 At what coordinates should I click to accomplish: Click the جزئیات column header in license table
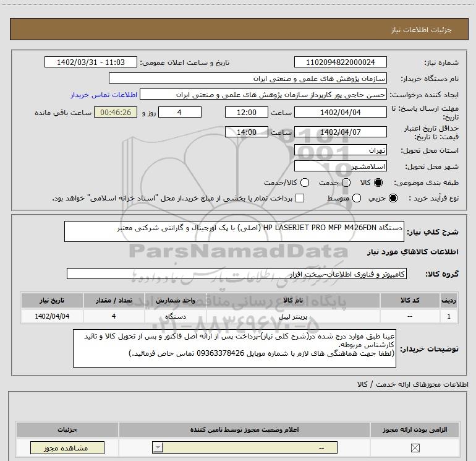point(67,429)
